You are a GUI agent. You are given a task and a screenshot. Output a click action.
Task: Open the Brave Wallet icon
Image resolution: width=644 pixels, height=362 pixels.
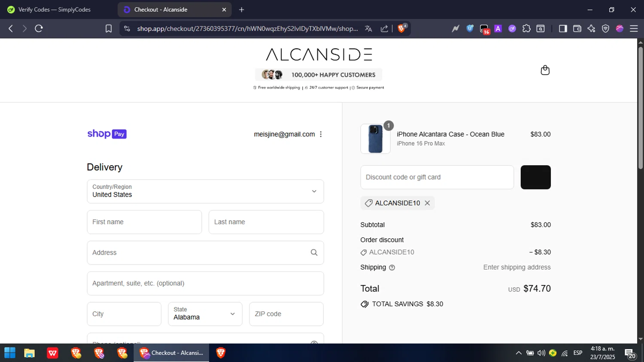(577, 28)
